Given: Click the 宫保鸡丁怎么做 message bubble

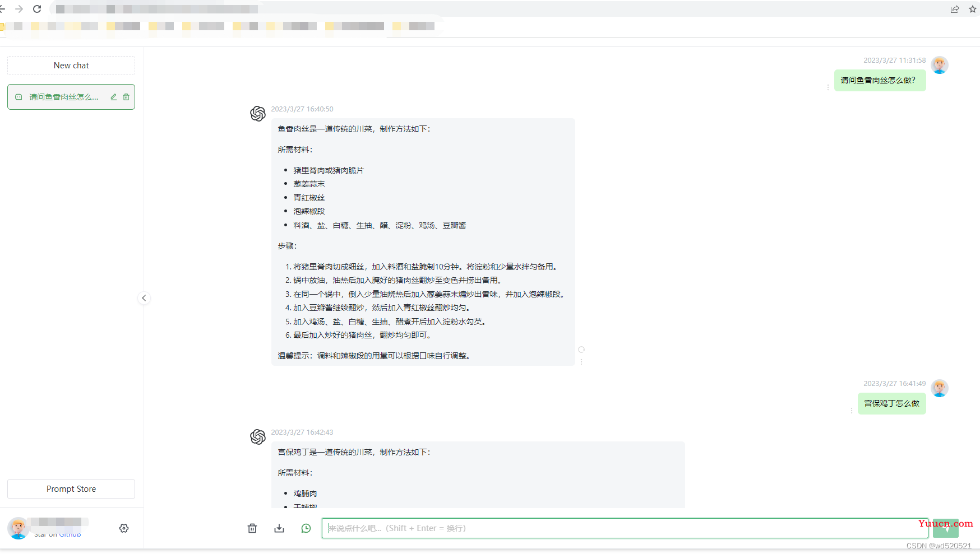Looking at the screenshot, I should (891, 403).
